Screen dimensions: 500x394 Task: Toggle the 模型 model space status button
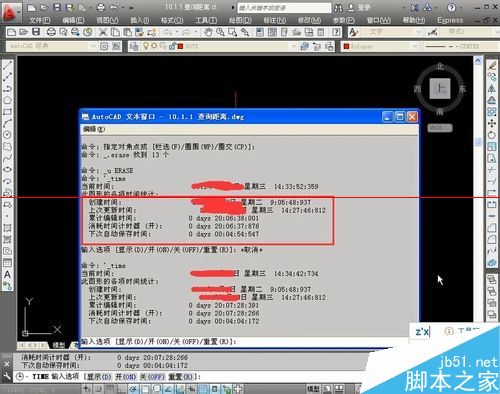coord(313,389)
